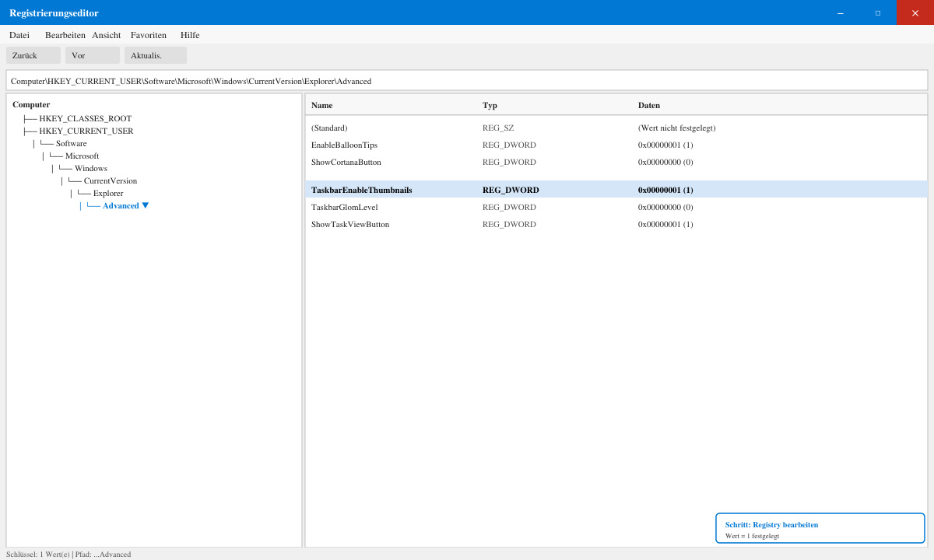Image resolution: width=934 pixels, height=560 pixels.
Task: Sort by the Daten column header
Action: [x=649, y=105]
